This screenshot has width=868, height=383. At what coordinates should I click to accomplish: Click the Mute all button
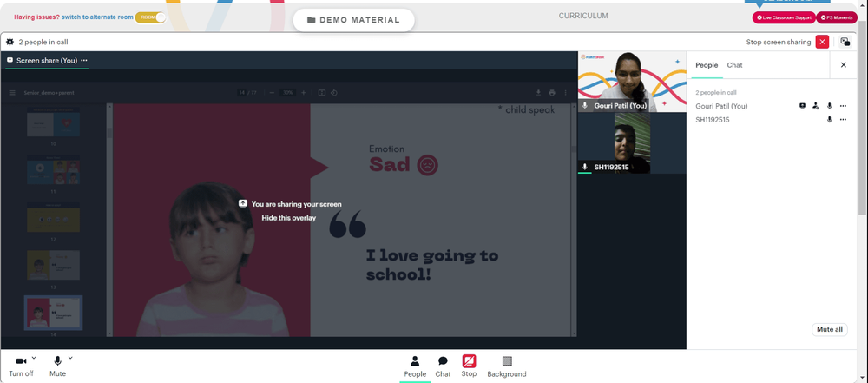(829, 329)
